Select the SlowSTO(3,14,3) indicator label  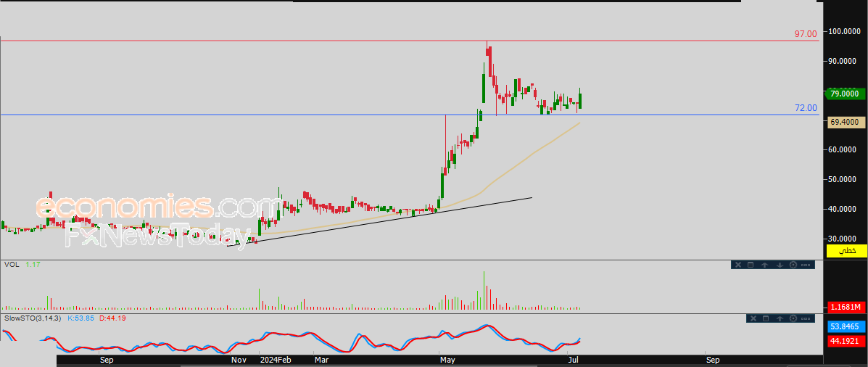point(33,318)
